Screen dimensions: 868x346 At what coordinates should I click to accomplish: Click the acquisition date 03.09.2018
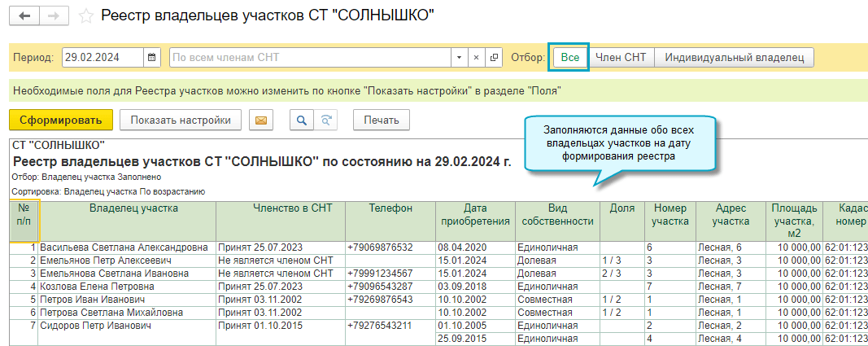click(476, 287)
